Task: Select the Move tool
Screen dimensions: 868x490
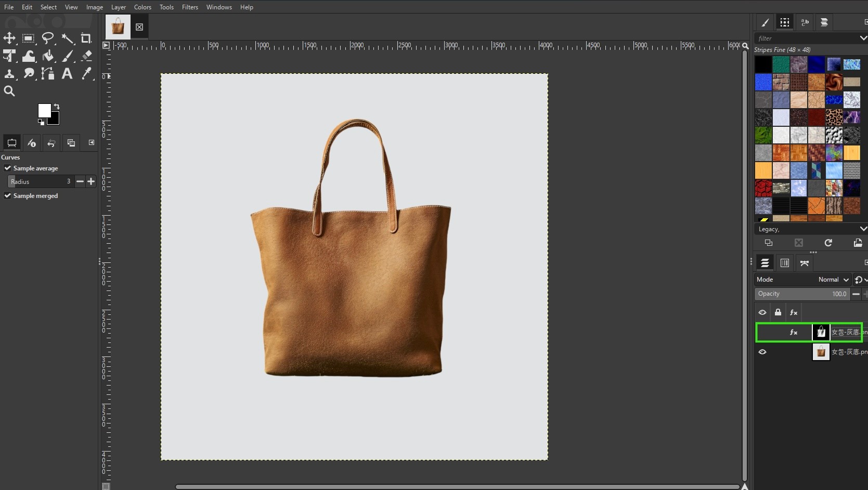Action: 9,38
